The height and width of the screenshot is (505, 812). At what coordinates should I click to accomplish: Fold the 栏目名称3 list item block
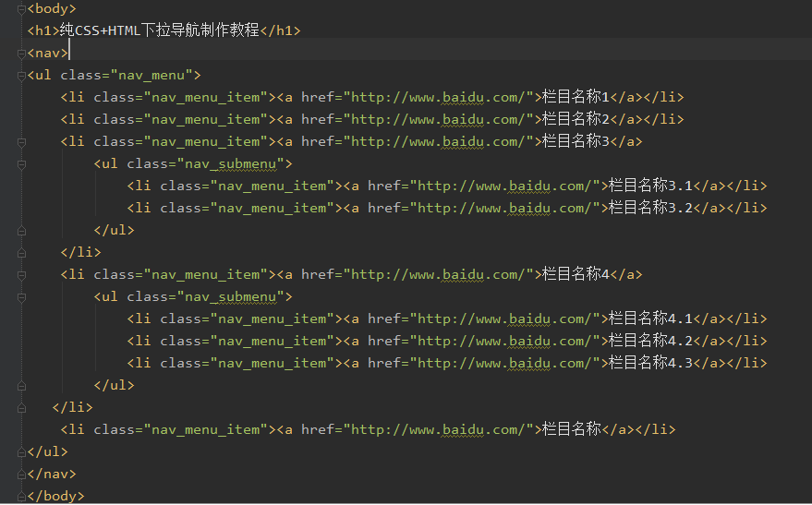click(22, 142)
